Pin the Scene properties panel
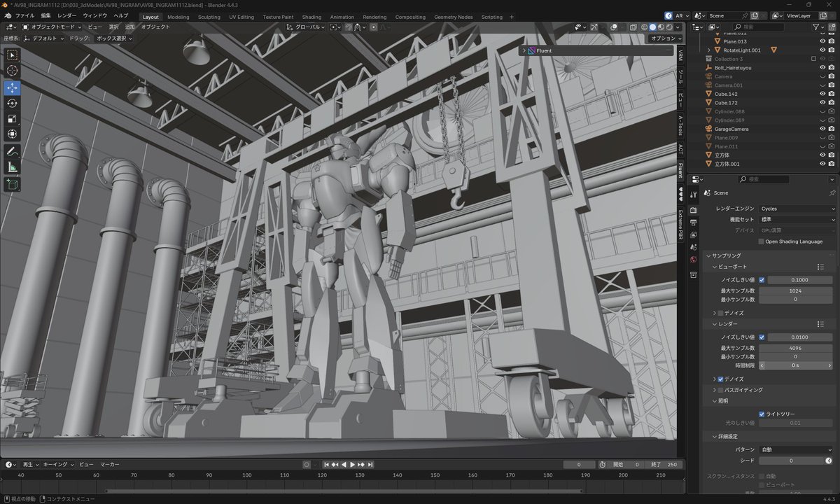 tap(832, 192)
